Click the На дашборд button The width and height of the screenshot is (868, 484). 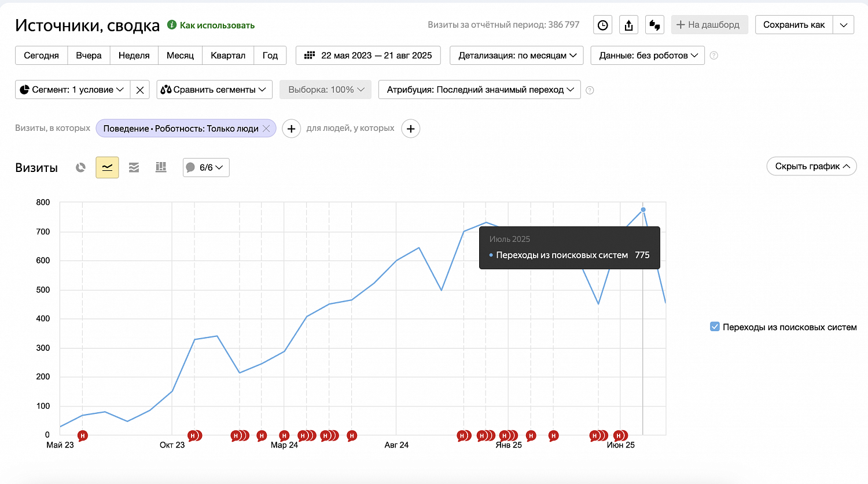tap(709, 25)
